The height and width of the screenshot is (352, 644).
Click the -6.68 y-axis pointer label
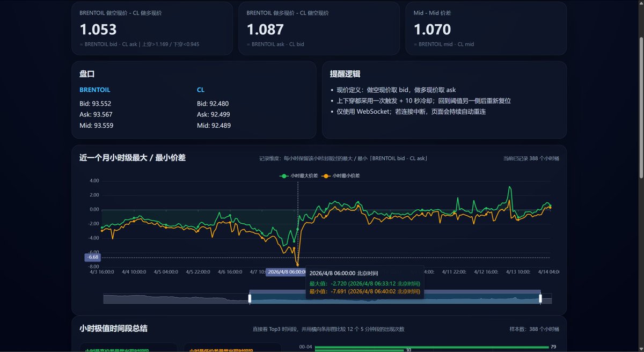92,257
